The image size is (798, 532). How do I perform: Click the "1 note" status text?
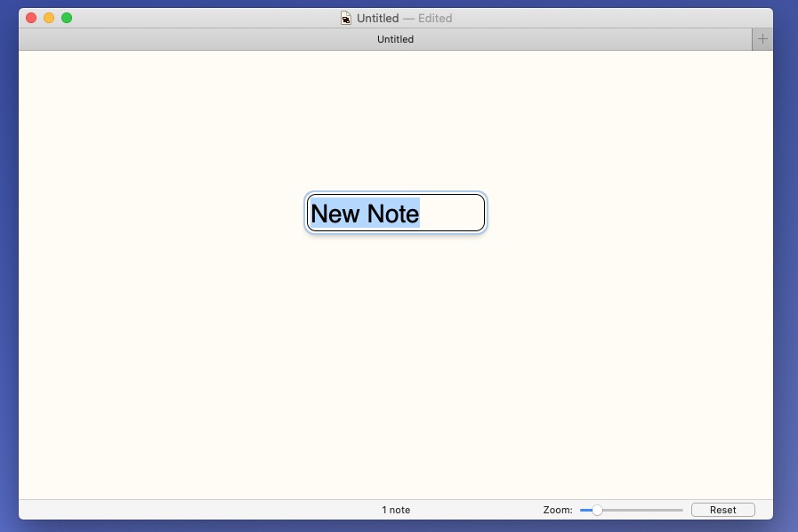pos(396,510)
